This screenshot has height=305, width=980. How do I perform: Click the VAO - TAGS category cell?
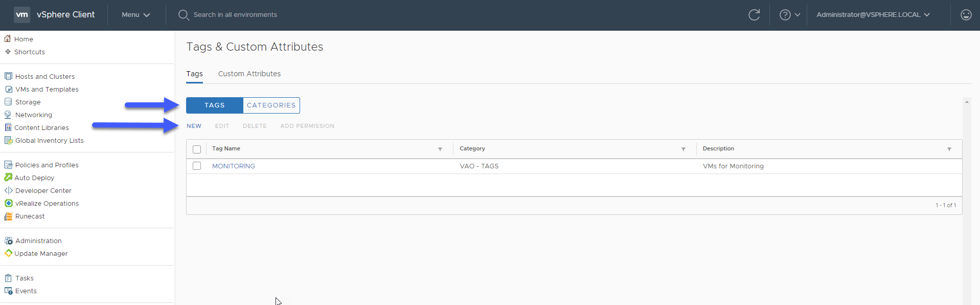pos(479,166)
